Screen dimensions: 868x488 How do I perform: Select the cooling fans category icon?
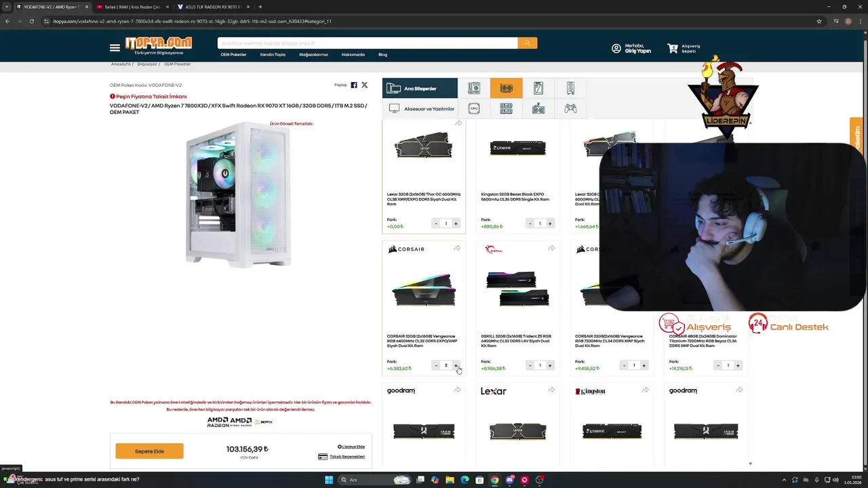[538, 108]
